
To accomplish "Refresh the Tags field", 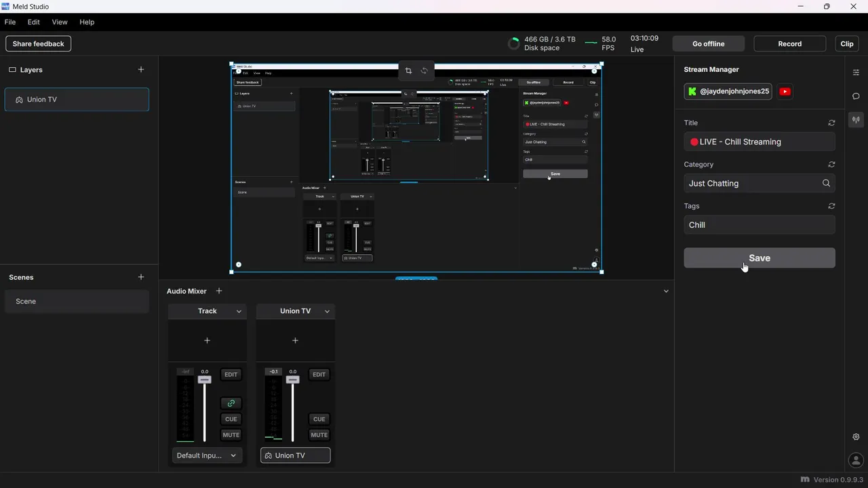I will (x=831, y=206).
